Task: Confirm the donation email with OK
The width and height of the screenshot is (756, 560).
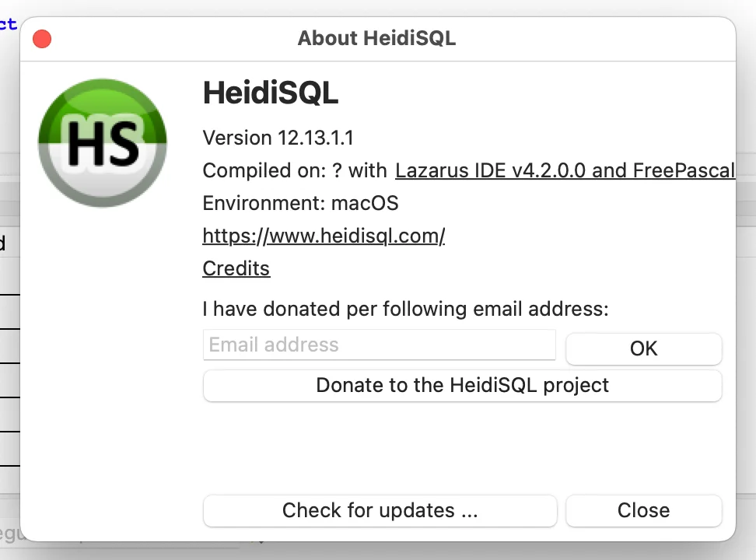Action: tap(644, 348)
